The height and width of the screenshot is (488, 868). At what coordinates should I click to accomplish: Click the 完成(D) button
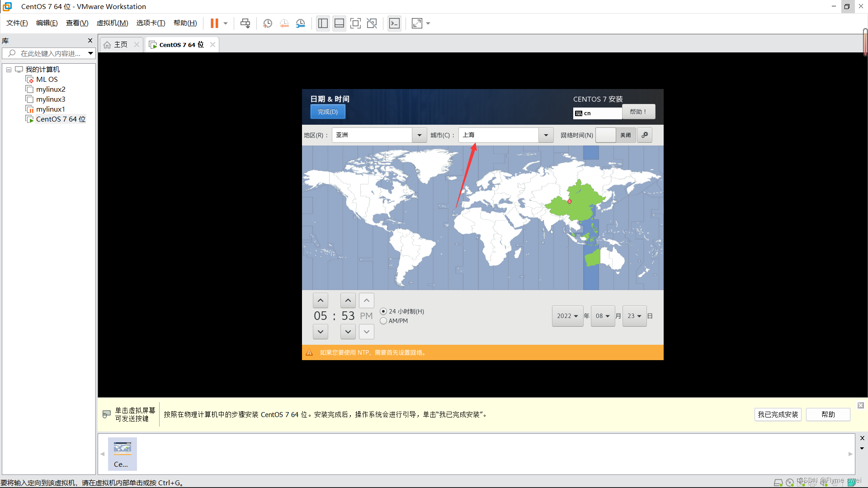(x=328, y=112)
